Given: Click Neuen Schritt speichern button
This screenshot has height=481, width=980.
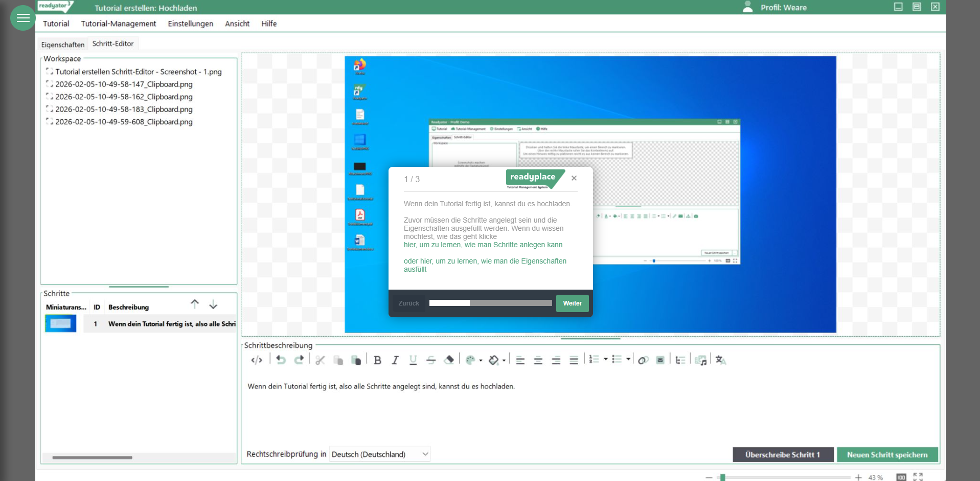Looking at the screenshot, I should [x=887, y=454].
